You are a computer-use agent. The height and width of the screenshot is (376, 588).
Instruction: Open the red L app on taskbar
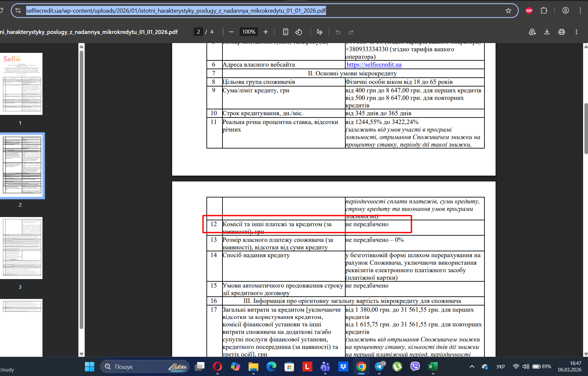click(x=307, y=367)
